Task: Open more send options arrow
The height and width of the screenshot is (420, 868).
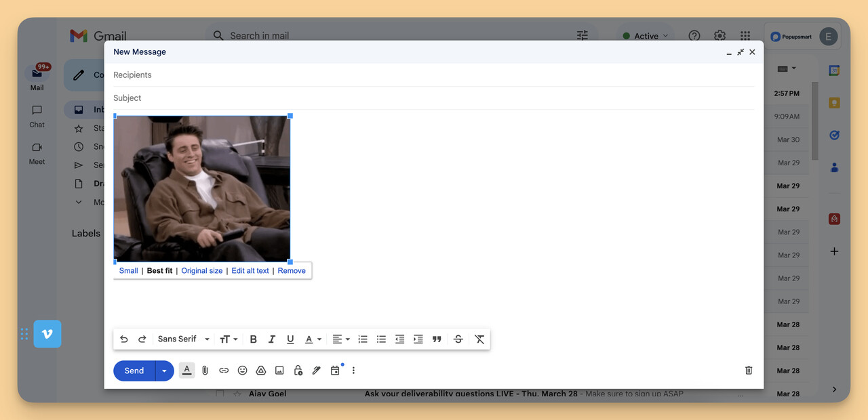Action: click(165, 371)
